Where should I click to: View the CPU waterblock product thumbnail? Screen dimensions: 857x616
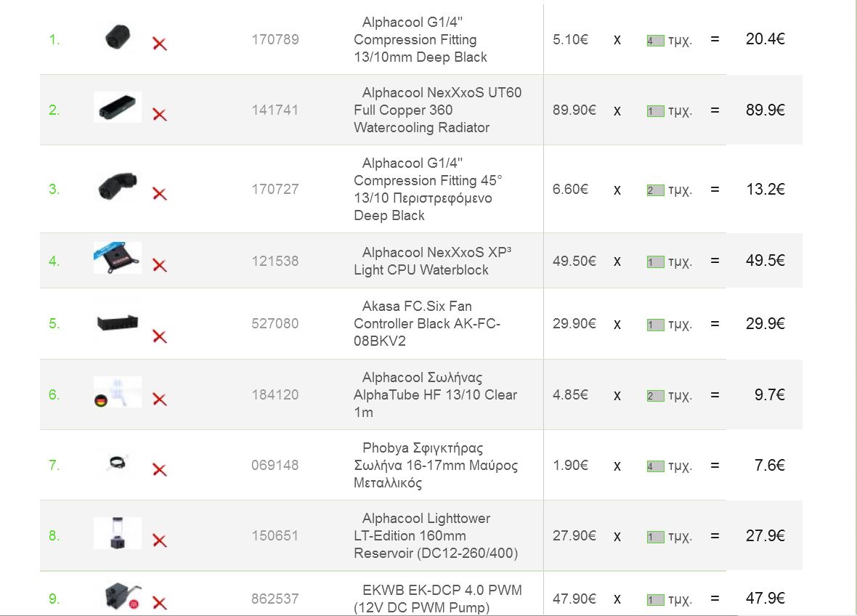pyautogui.click(x=118, y=257)
